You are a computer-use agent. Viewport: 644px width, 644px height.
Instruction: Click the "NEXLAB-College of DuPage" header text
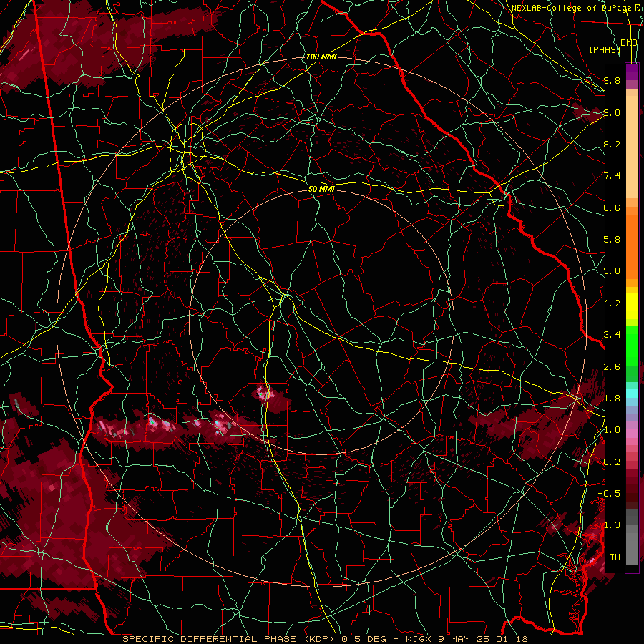coord(571,8)
